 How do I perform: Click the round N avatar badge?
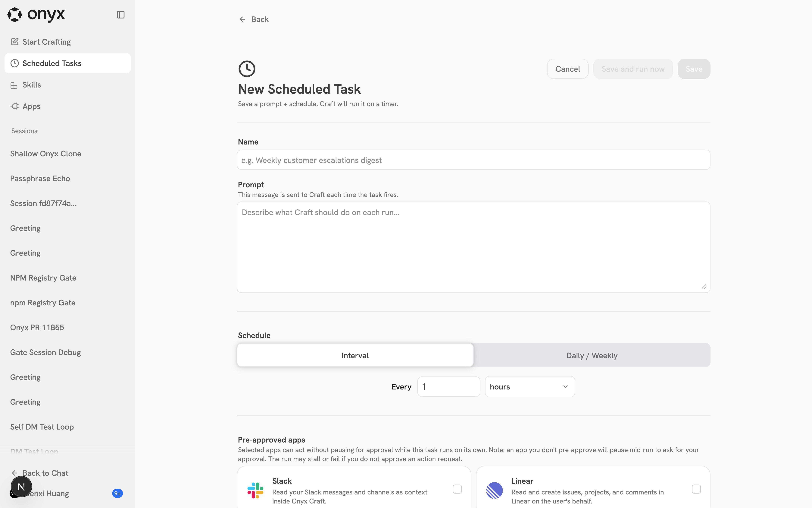tap(21, 486)
